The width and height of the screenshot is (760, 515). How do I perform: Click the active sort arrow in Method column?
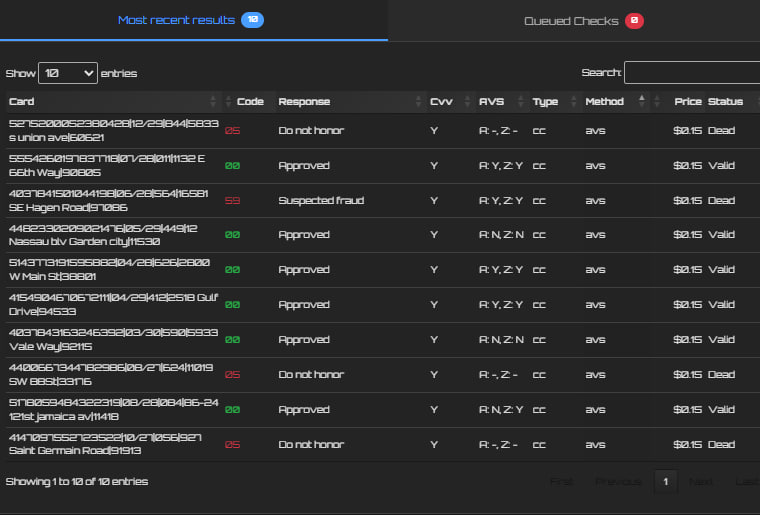pos(642,100)
